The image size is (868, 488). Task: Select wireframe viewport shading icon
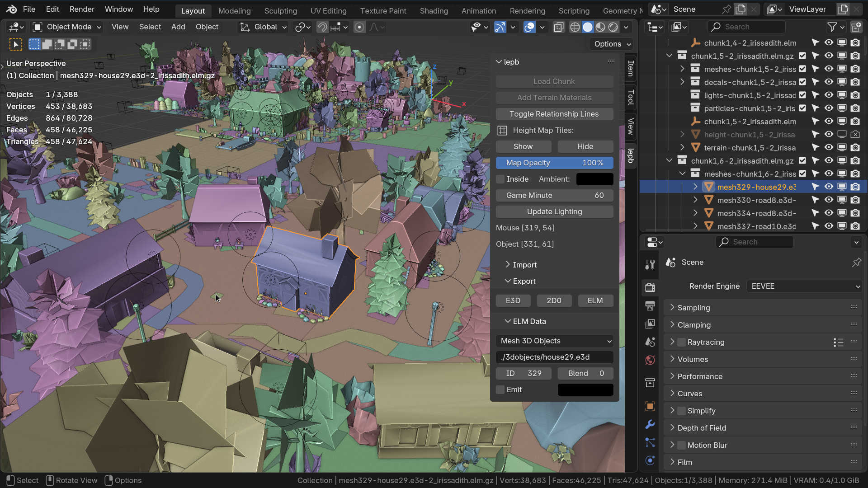pos(575,27)
